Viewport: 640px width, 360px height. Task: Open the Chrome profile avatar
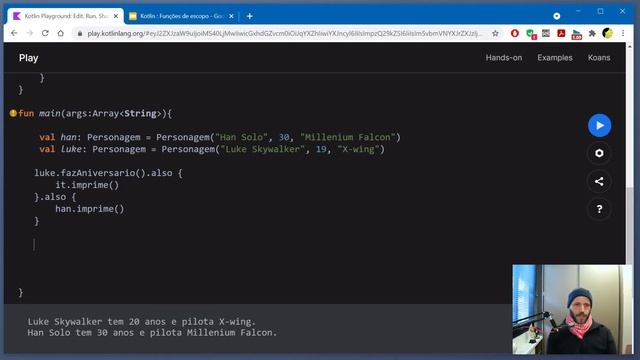607,33
